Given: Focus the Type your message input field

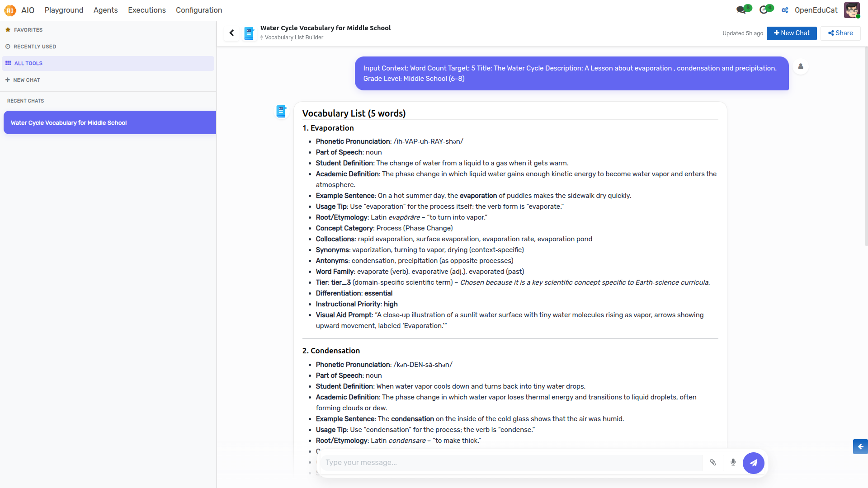Looking at the screenshot, I should tap(511, 463).
